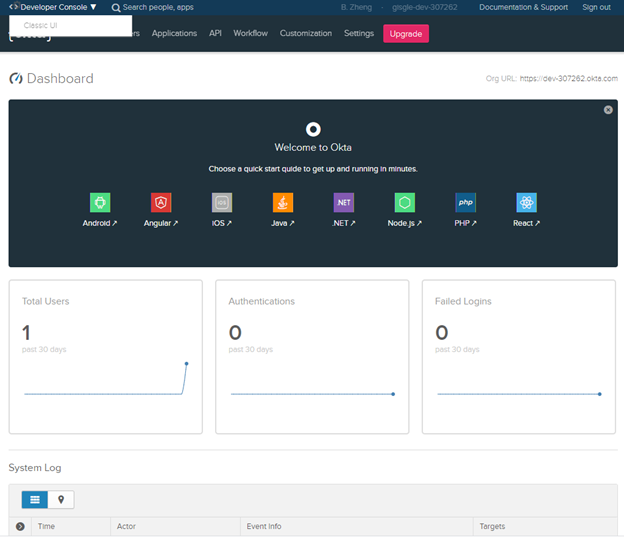624x543 pixels.
Task: Click the Failed Logins card
Action: (519, 357)
